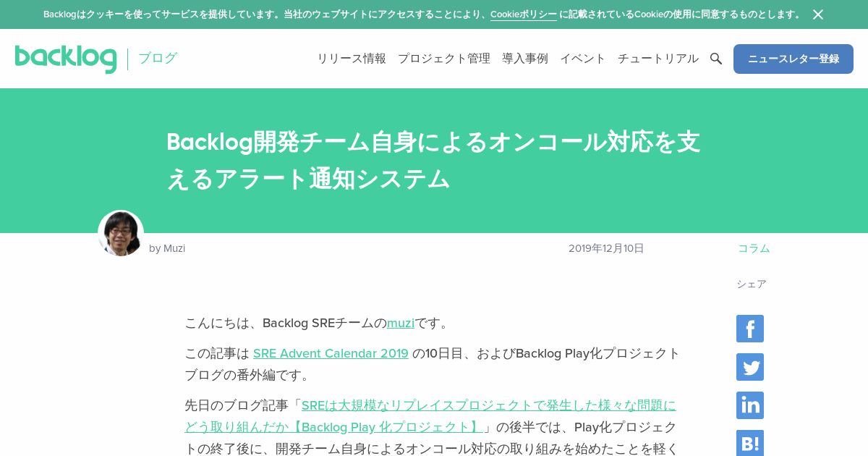Image resolution: width=868 pixels, height=456 pixels.
Task: Share via Hatena Bookmark B! icon
Action: coord(750,443)
